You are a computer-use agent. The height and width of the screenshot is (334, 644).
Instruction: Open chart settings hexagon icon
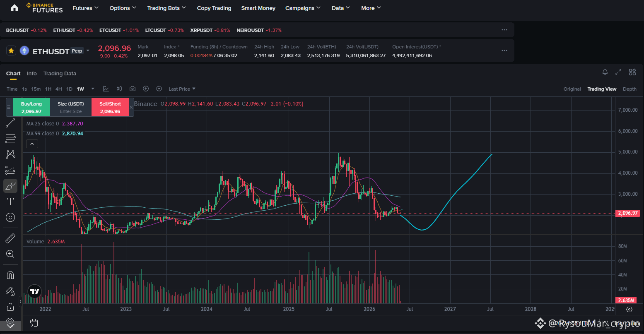point(159,89)
